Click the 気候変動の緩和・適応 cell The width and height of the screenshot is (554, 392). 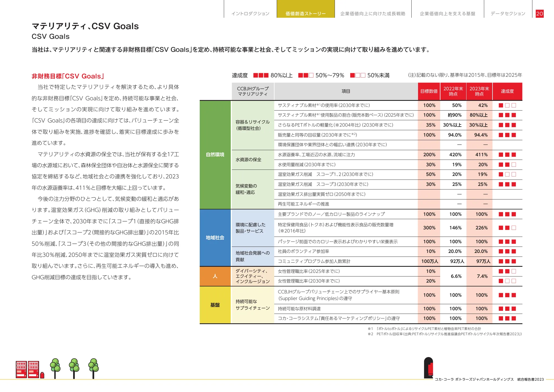click(253, 189)
